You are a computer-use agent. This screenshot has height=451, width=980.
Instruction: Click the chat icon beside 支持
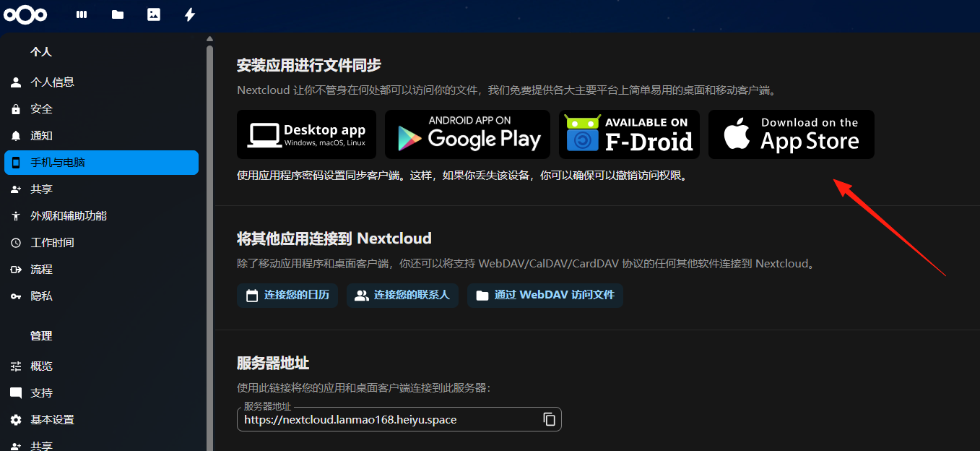pos(16,393)
